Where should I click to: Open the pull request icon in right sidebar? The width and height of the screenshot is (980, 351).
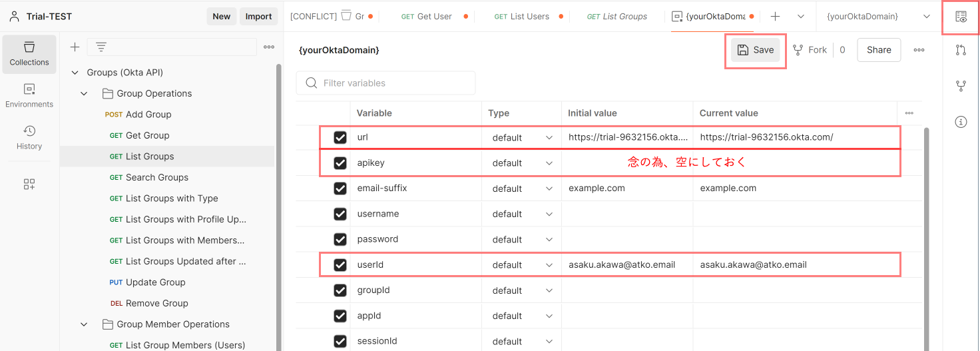coord(961,50)
